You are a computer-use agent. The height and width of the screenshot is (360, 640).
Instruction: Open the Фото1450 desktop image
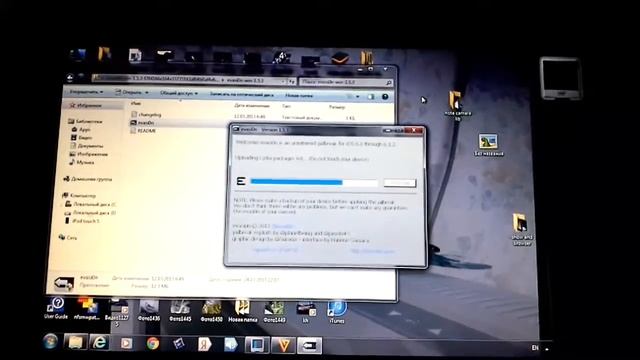[211, 311]
